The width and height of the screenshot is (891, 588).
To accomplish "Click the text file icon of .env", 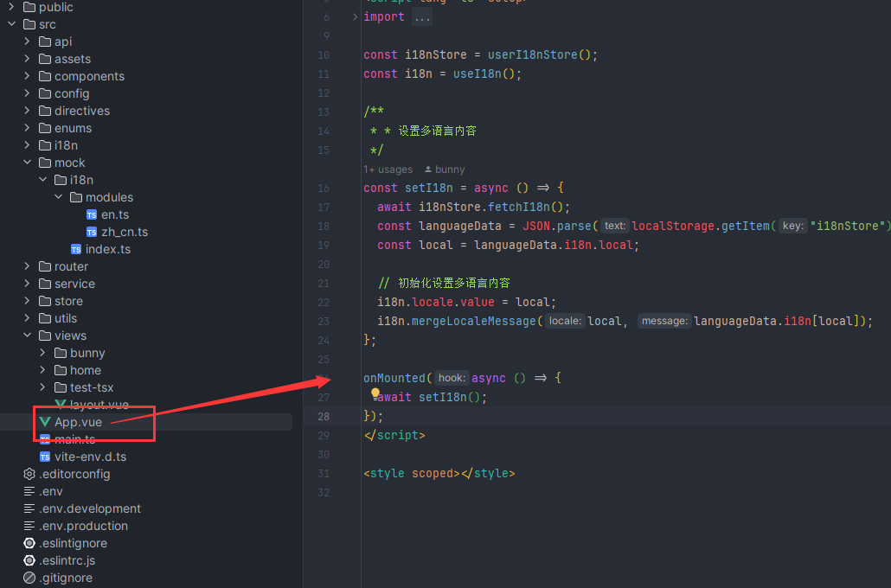I will tap(29, 491).
